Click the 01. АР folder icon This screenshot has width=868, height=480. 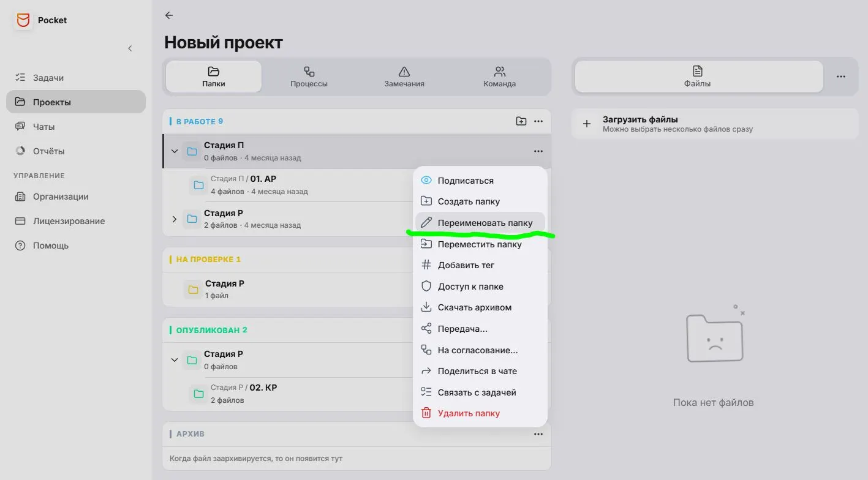198,185
